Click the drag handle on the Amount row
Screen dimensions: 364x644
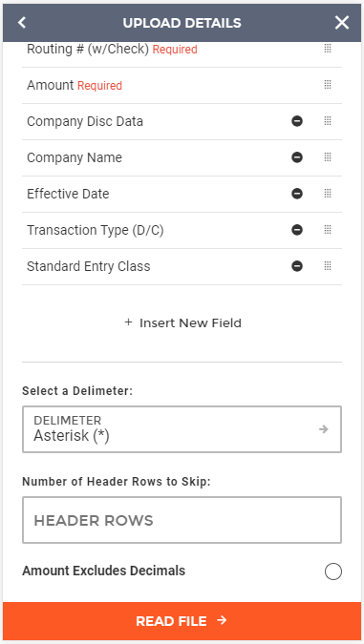328,85
